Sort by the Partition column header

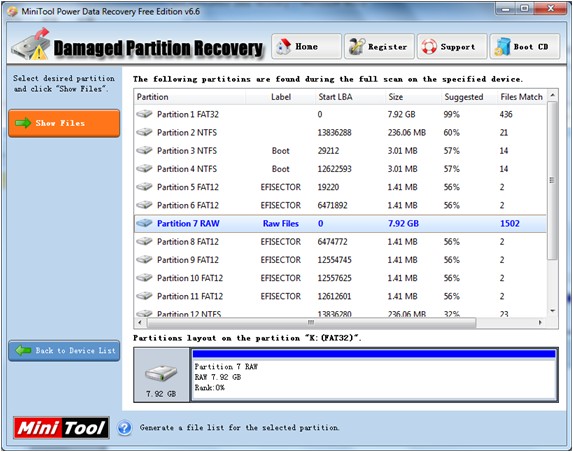pos(190,97)
